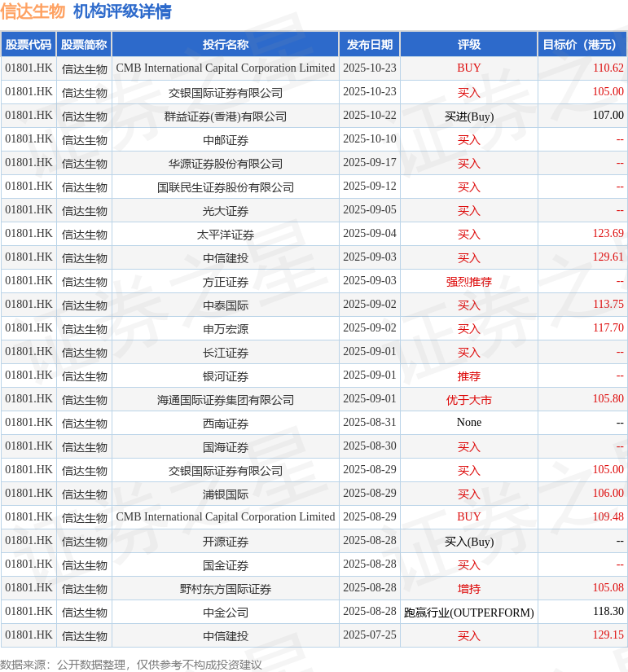Click the 长江证券 cell
This screenshot has width=628, height=672.
[x=226, y=352]
